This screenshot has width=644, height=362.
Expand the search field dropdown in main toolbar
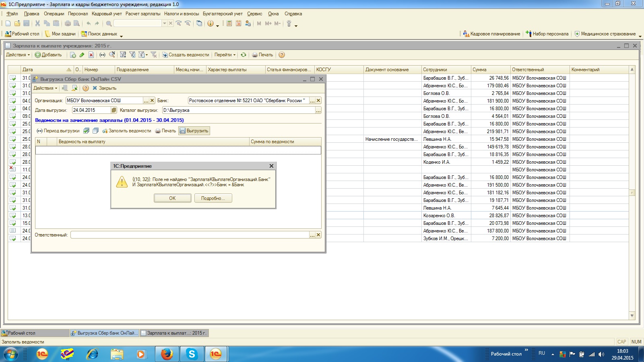164,23
